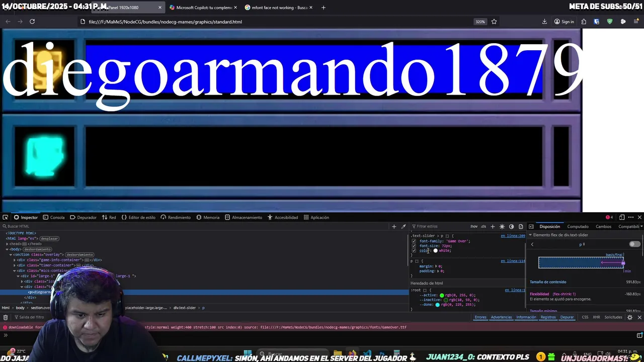Clear the console output with trash icon
The image size is (644, 362).
pos(6,317)
